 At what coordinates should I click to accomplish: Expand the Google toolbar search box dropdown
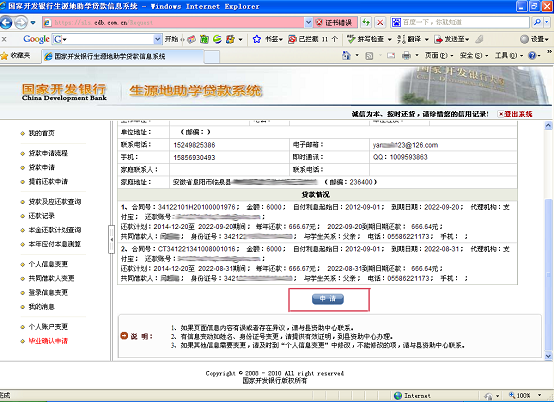pyautogui.click(x=158, y=39)
